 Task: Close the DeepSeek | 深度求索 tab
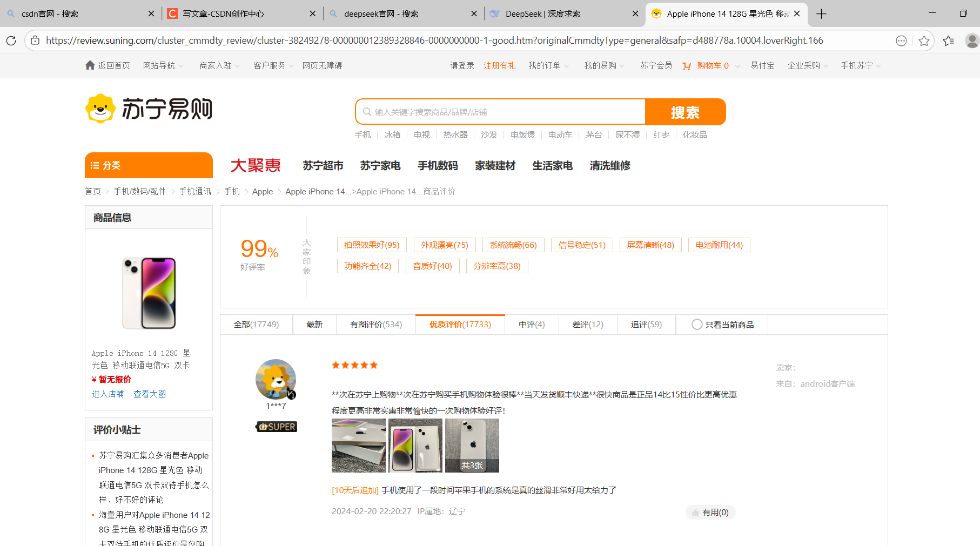pos(635,14)
